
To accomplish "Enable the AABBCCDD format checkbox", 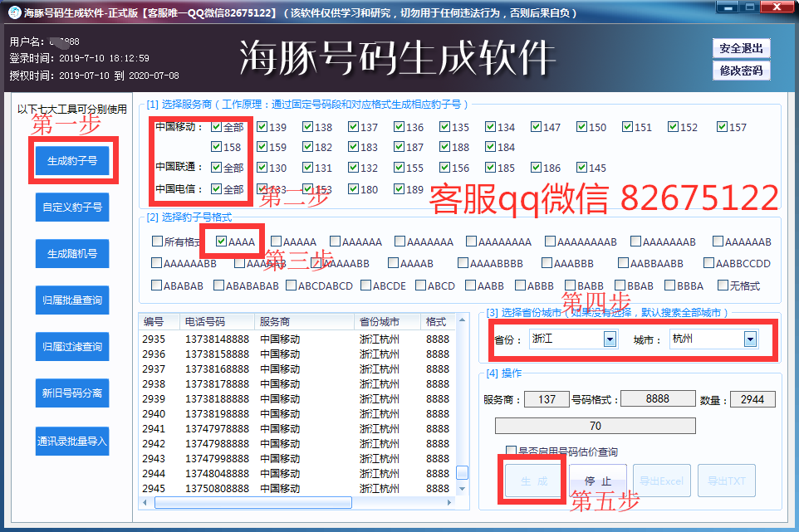I will click(708, 263).
